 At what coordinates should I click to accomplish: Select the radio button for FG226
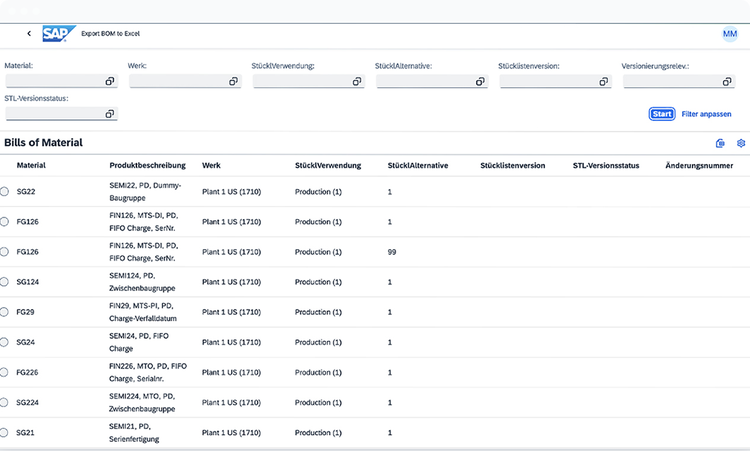(x=4, y=372)
